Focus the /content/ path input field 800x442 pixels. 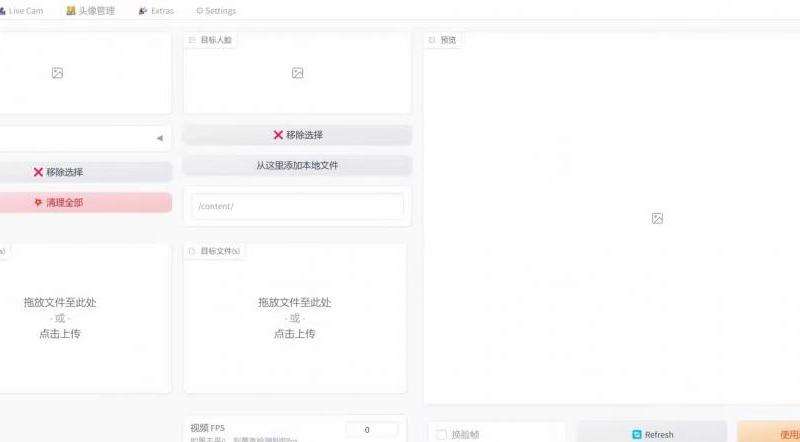click(297, 206)
